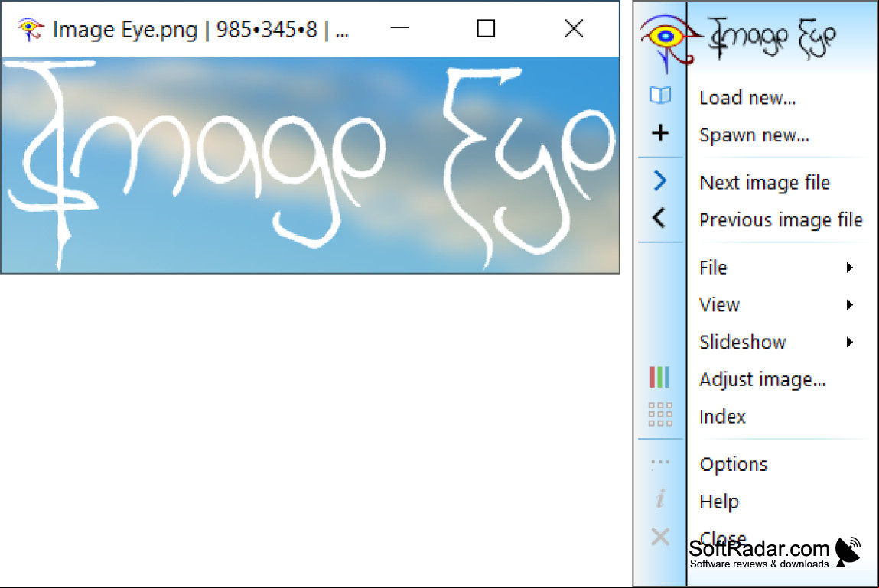Go to Next image file

(x=765, y=183)
